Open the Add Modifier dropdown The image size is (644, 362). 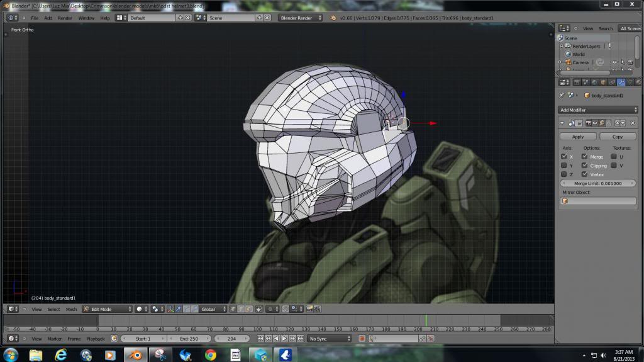click(598, 110)
